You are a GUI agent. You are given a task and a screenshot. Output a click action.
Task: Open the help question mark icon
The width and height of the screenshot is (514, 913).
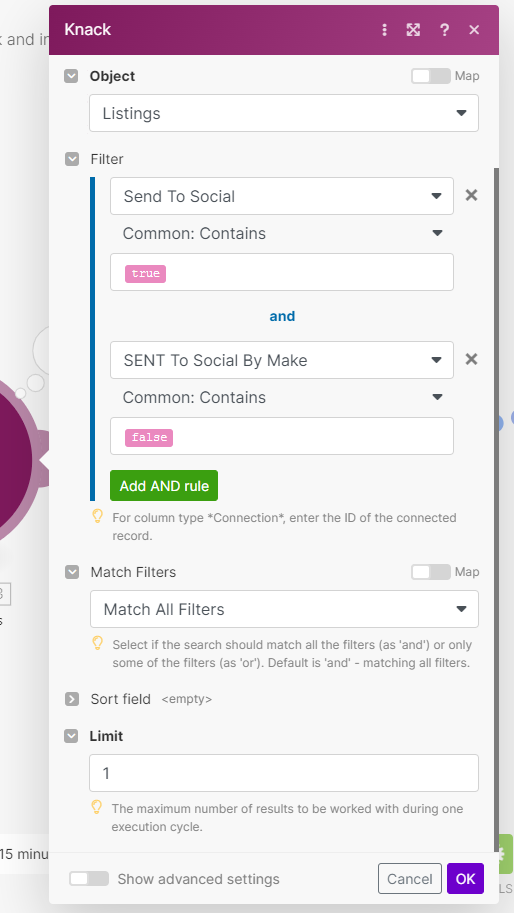click(445, 30)
